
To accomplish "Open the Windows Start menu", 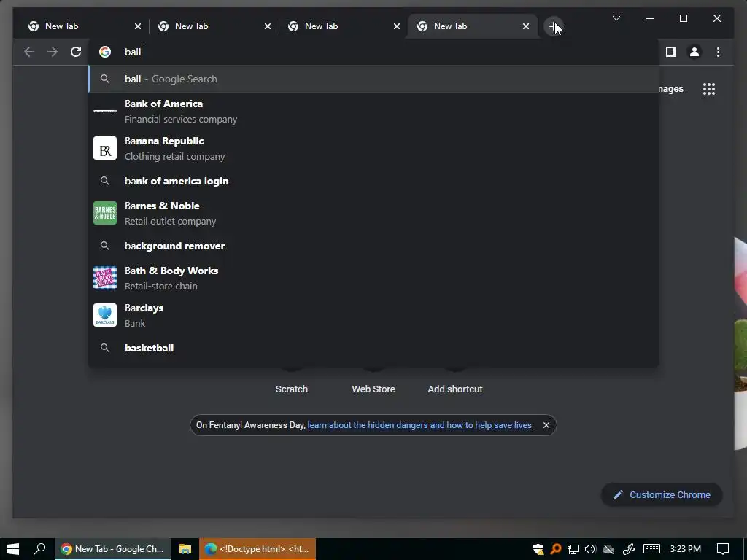I will point(13,549).
